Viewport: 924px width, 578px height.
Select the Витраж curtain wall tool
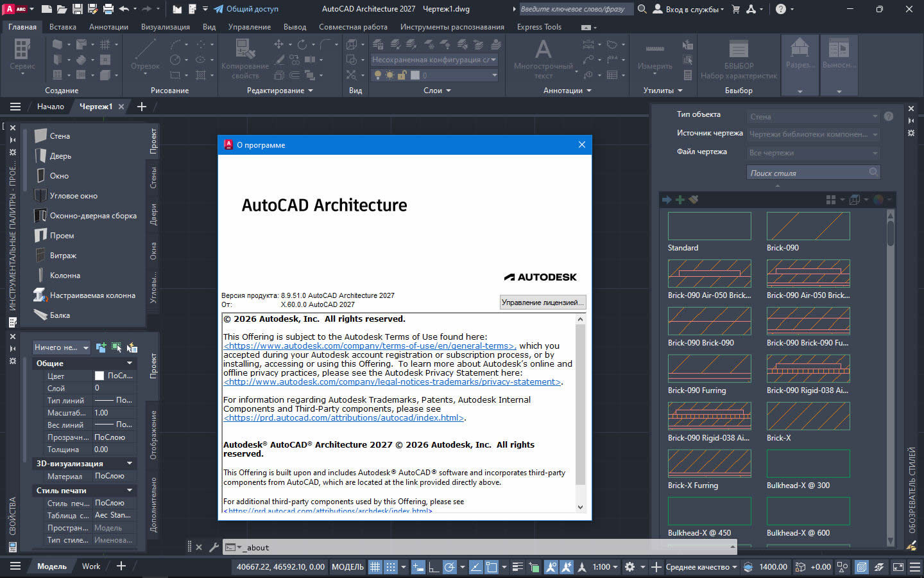click(x=63, y=256)
